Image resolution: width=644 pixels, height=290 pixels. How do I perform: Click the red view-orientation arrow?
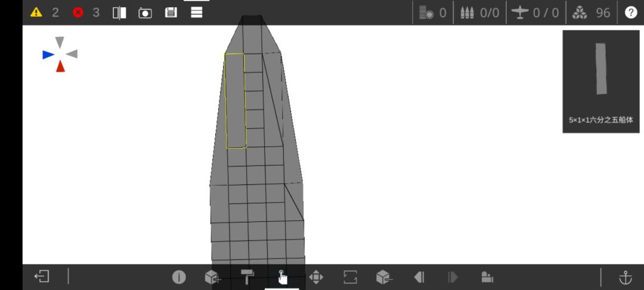(60, 66)
